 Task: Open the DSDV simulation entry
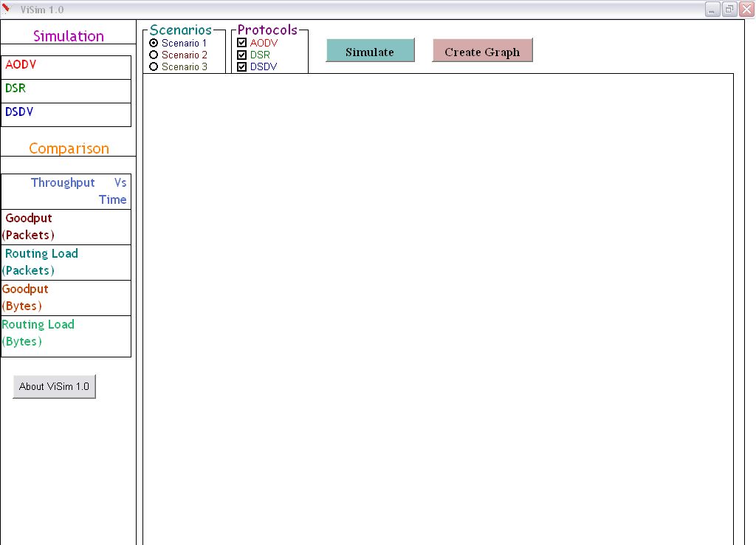click(x=66, y=114)
